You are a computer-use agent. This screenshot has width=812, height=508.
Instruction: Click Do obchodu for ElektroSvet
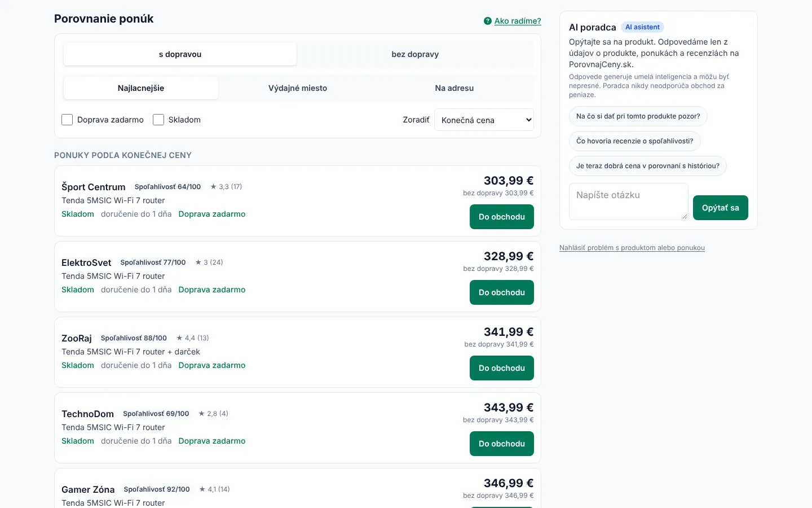pos(502,292)
